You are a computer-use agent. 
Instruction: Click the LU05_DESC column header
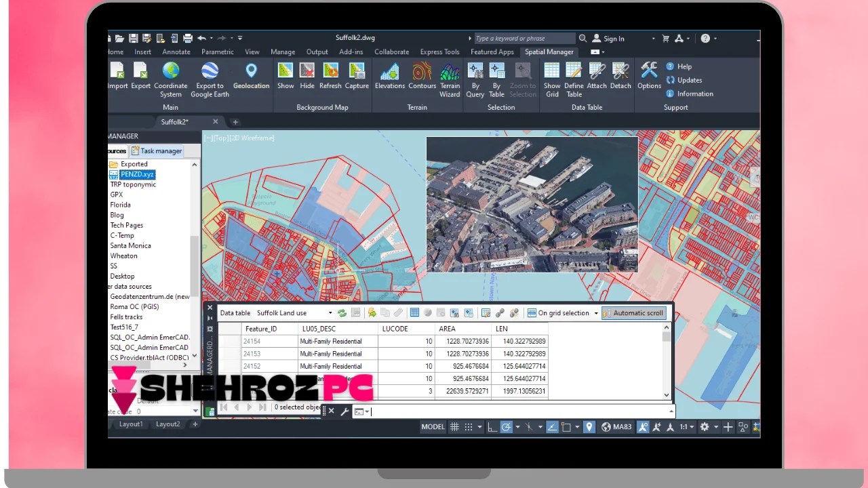tap(338, 329)
